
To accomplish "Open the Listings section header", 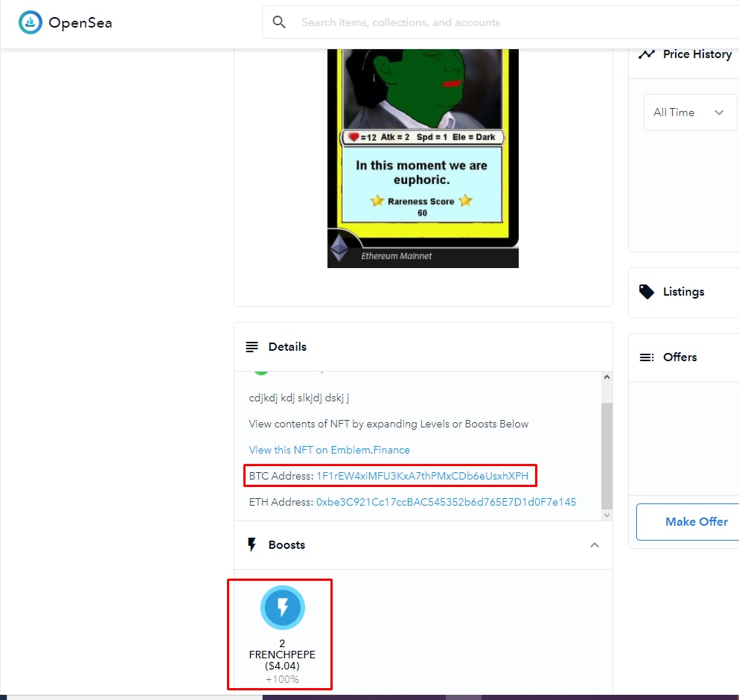I will 683,292.
